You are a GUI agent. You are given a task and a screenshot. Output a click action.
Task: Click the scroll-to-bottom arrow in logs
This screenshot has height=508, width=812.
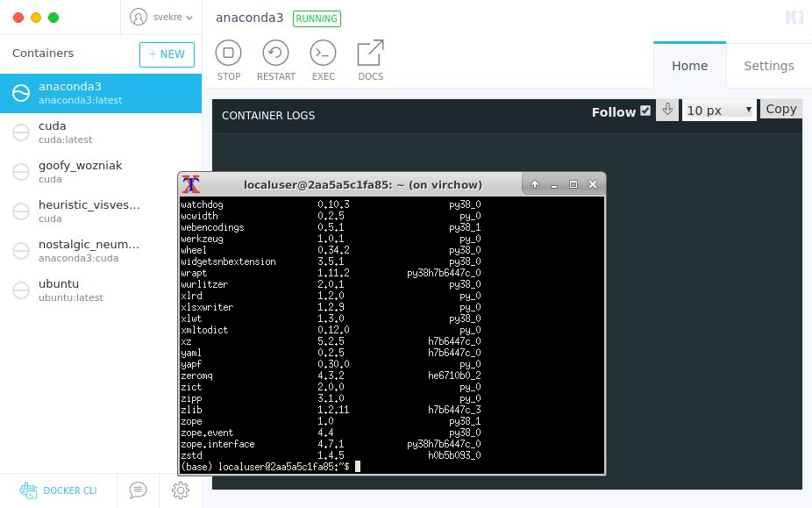[667, 110]
